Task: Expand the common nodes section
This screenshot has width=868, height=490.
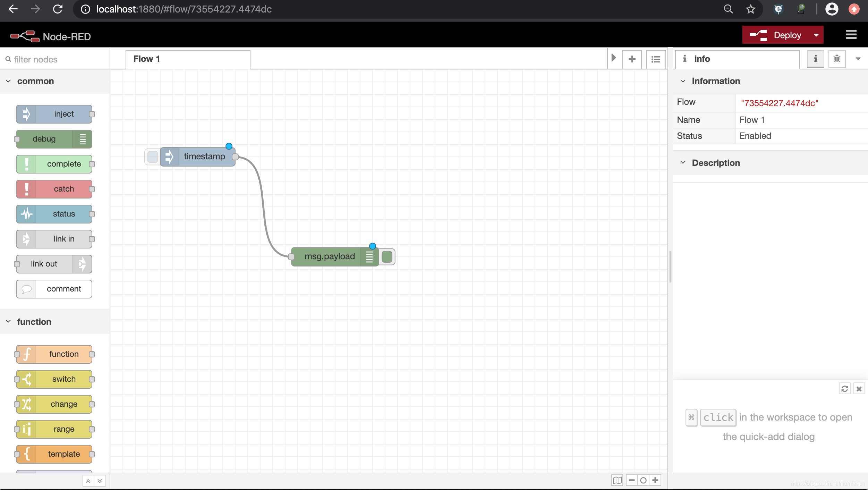Action: coord(8,81)
